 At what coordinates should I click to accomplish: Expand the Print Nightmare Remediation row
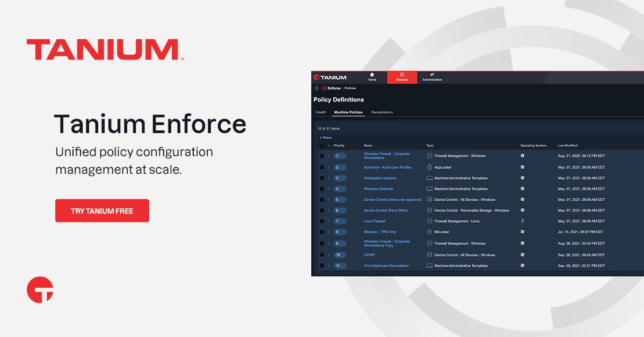[x=328, y=265]
